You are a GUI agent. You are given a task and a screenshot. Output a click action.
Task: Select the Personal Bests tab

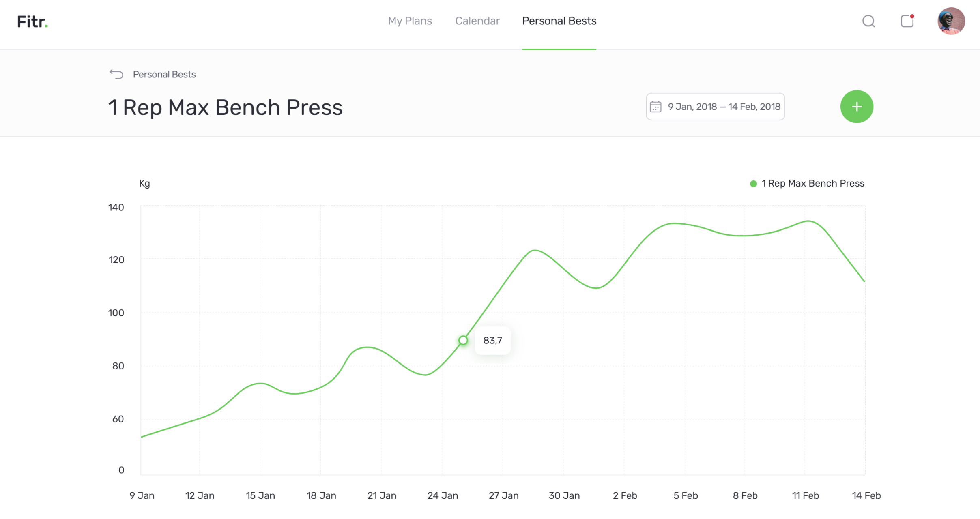click(x=559, y=21)
